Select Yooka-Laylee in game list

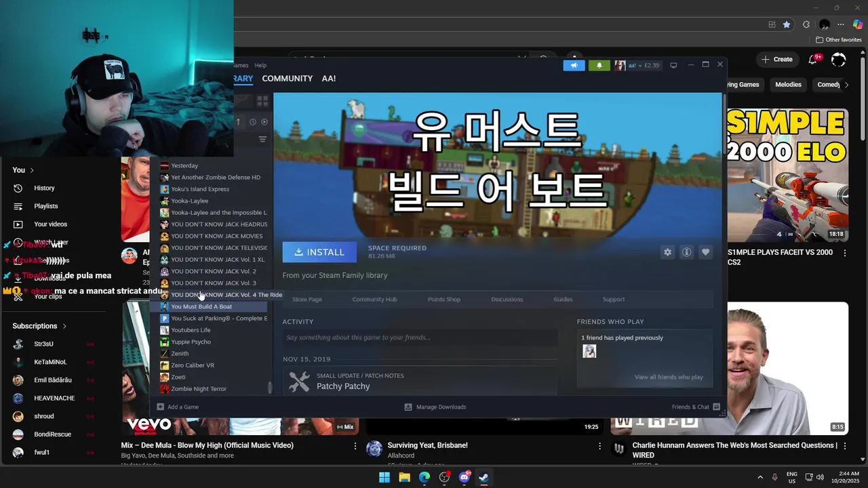[x=189, y=201]
